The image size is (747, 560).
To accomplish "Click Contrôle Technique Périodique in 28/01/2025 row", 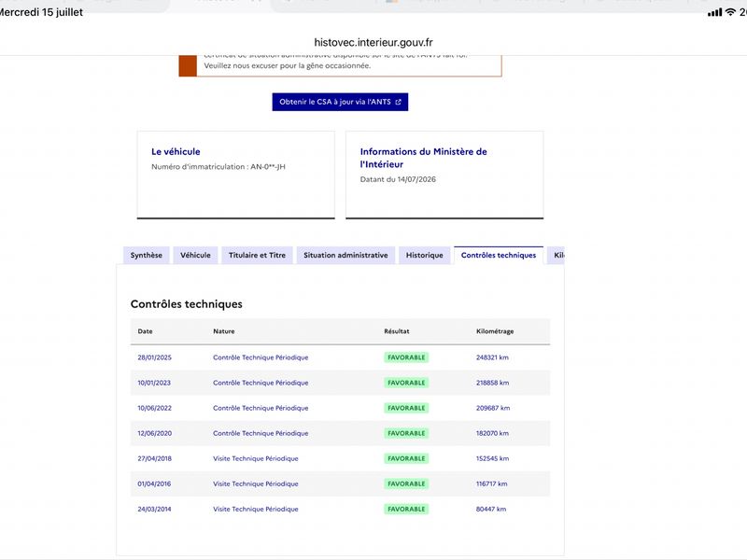I will (x=261, y=357).
